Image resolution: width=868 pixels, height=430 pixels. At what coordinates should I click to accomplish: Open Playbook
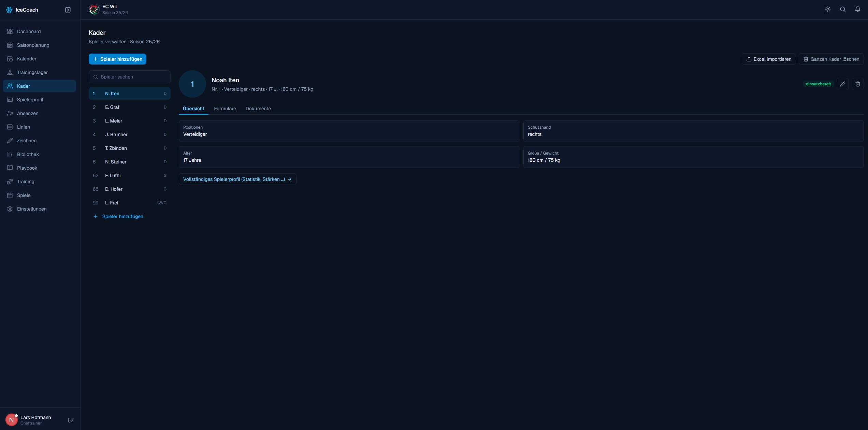[39, 168]
